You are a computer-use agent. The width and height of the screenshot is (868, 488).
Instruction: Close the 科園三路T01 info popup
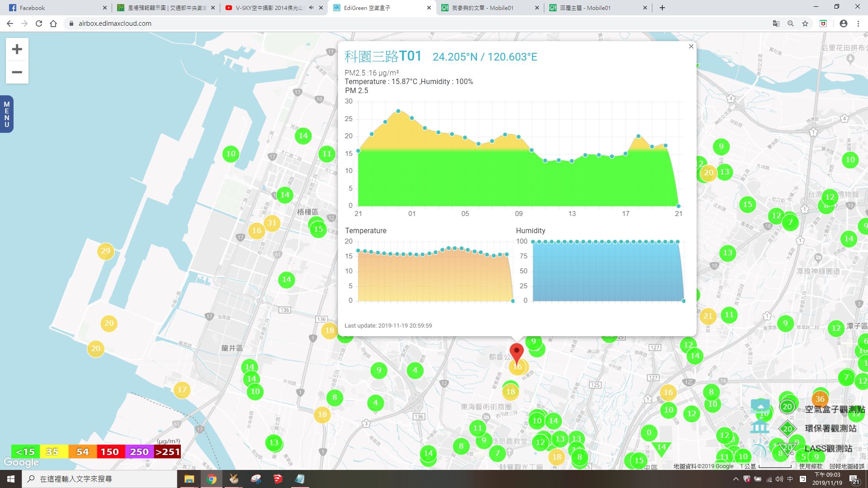tap(691, 47)
